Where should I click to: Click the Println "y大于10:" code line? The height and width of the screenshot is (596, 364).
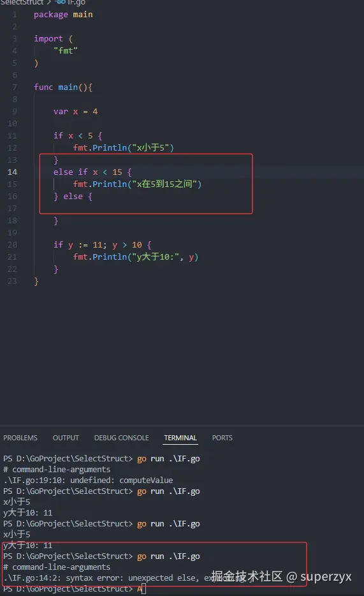coord(136,257)
